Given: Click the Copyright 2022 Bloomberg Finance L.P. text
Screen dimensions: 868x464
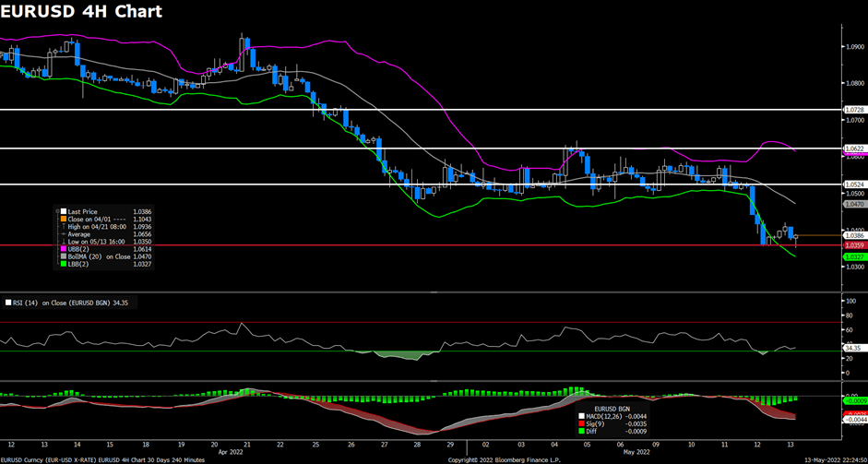Looking at the screenshot, I should [x=505, y=460].
